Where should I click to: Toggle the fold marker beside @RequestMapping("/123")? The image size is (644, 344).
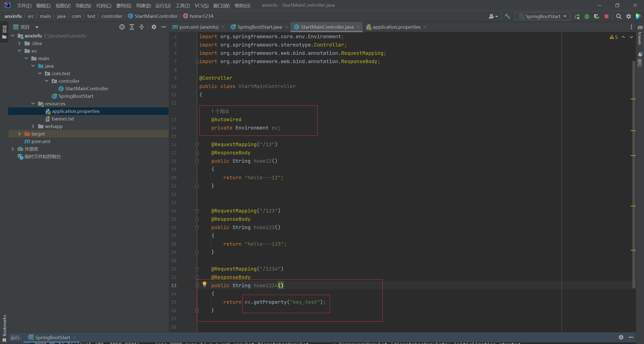pos(197,211)
